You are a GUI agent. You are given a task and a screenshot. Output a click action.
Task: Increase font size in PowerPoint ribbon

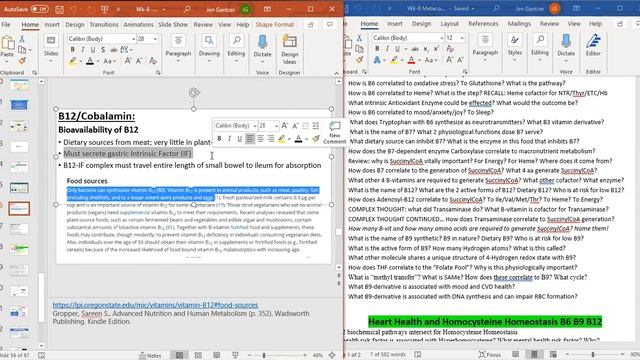click(128, 61)
